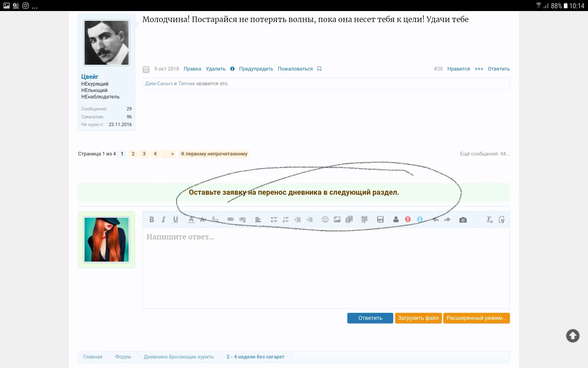Viewport: 588px width, 368px height.
Task: Click into the reply text area
Action: tap(326, 267)
